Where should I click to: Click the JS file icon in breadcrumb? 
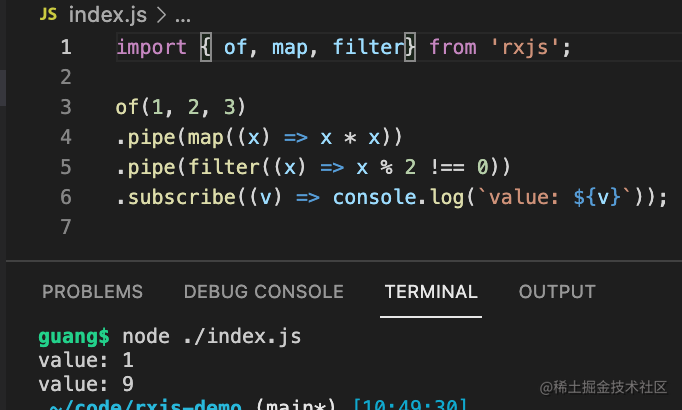click(x=49, y=15)
